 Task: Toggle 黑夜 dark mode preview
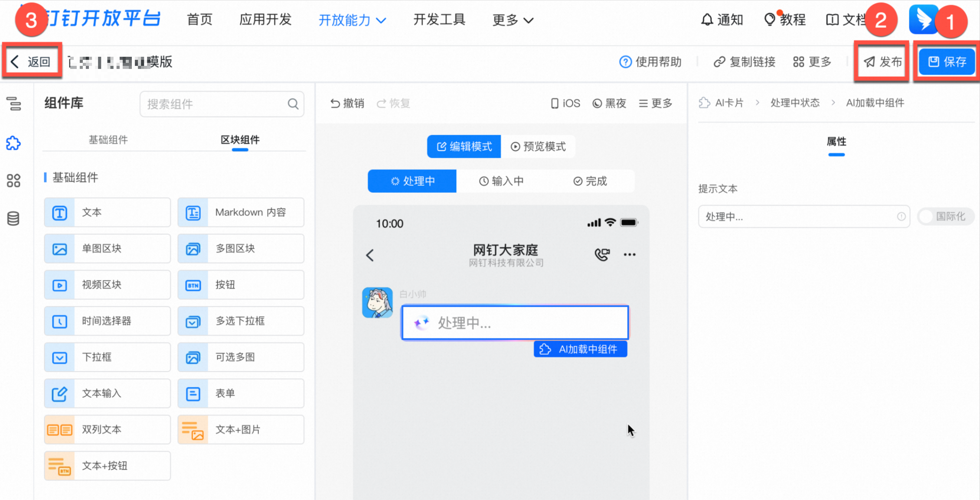609,103
